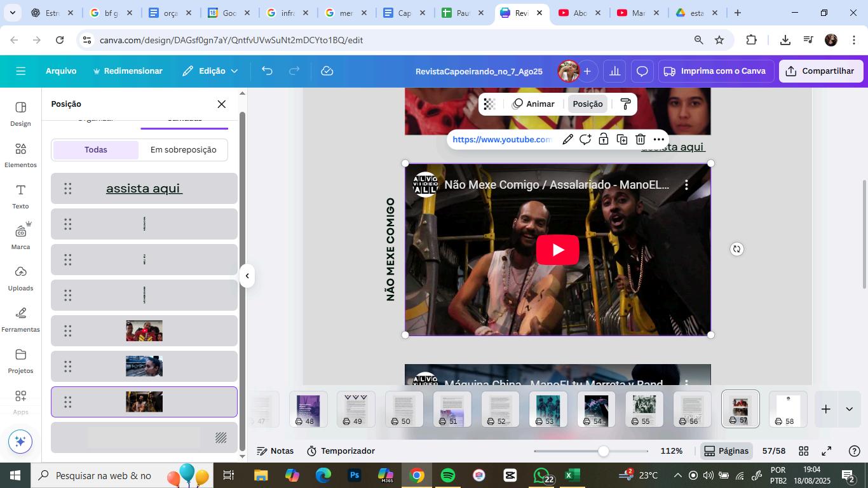Open video options dots on Não Mexe Comigo

(x=686, y=185)
